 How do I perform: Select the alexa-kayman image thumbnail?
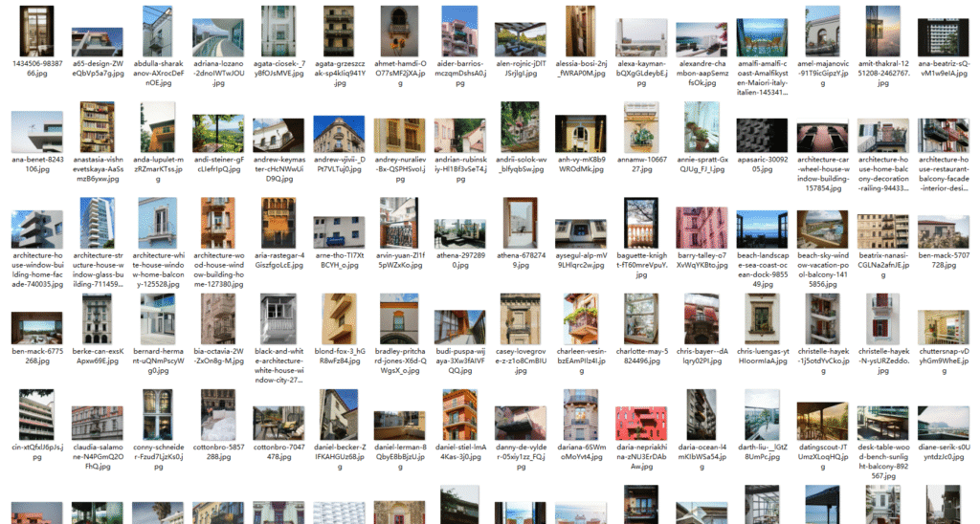point(641,37)
